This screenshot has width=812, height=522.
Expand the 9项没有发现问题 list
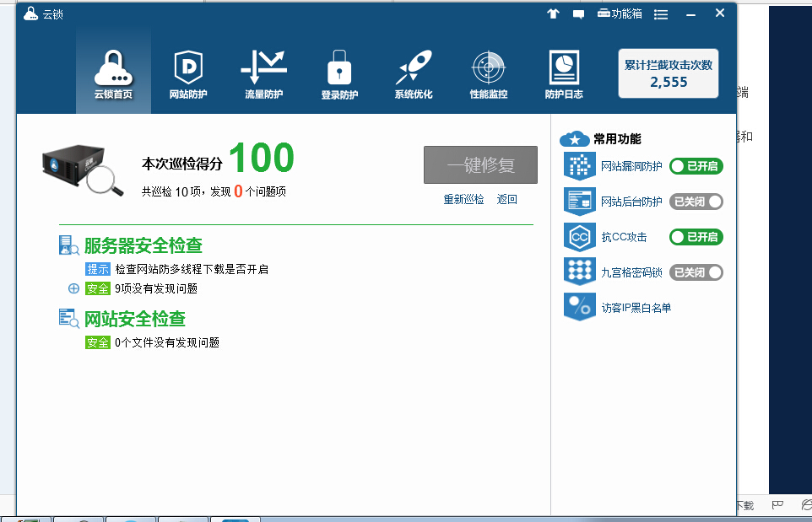[73, 288]
